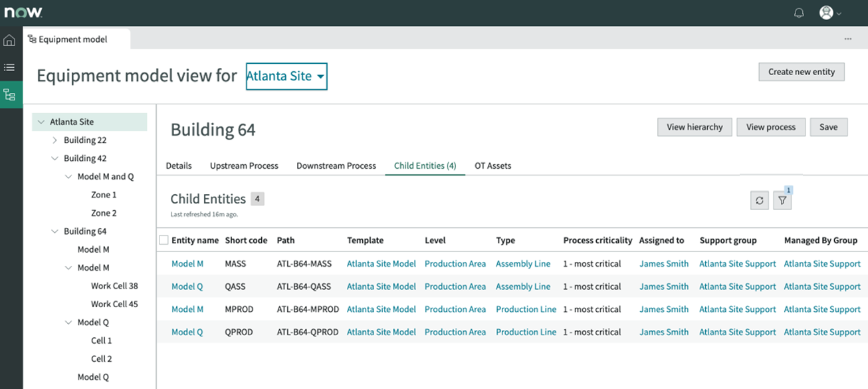Switch to the Details tab
The image size is (868, 389).
pyautogui.click(x=179, y=166)
